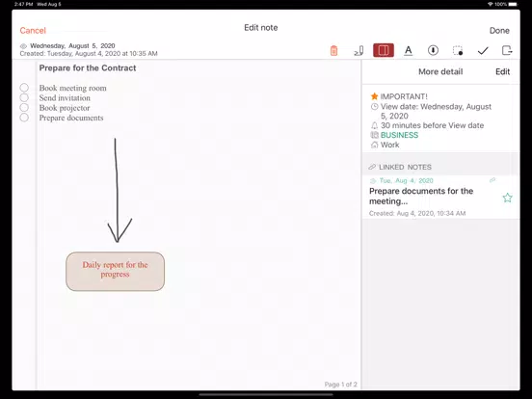Tap the 'IMPORTANT!' label

(404, 96)
